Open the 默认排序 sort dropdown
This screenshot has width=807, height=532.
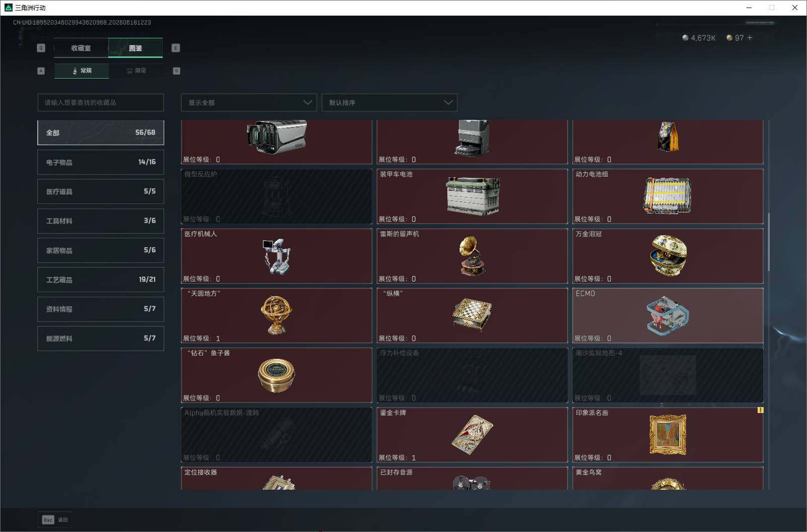click(389, 102)
